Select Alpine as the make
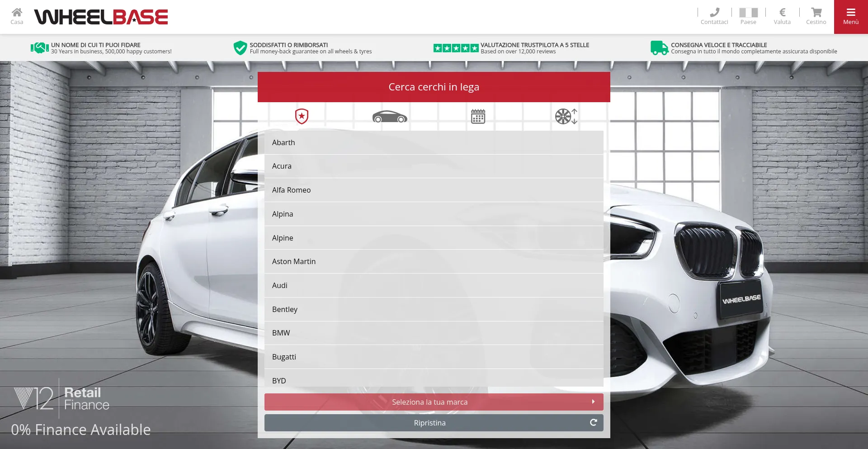This screenshot has width=868, height=449. coord(434,238)
